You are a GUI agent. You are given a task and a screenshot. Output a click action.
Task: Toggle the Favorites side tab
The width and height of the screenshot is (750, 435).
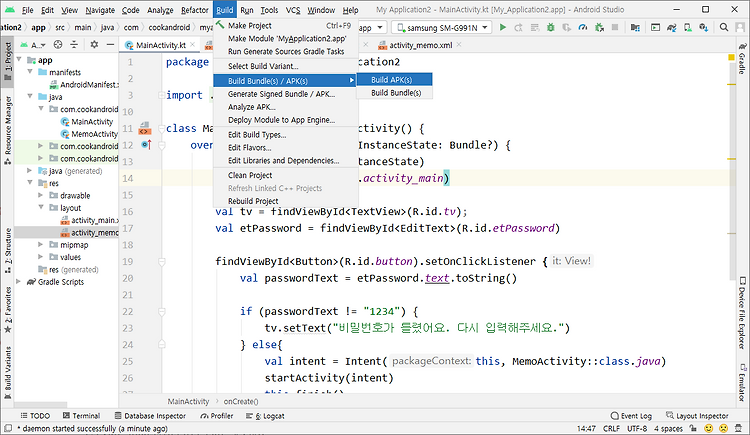[8, 309]
